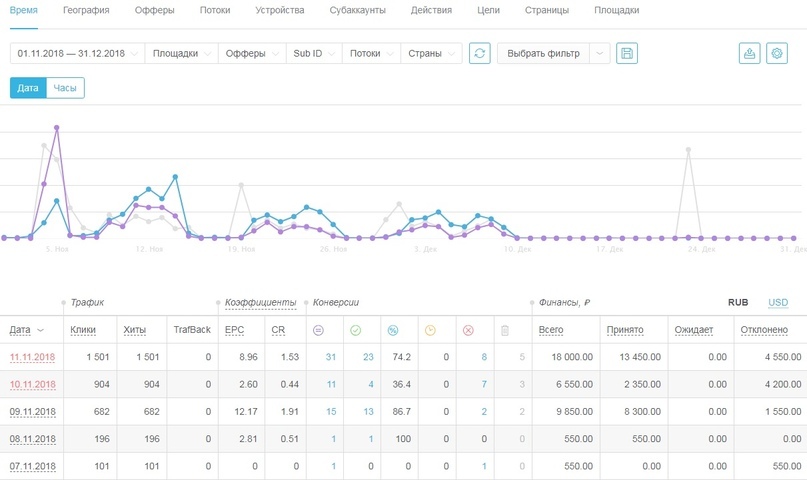
Task: Click the date range field
Action: [76, 53]
